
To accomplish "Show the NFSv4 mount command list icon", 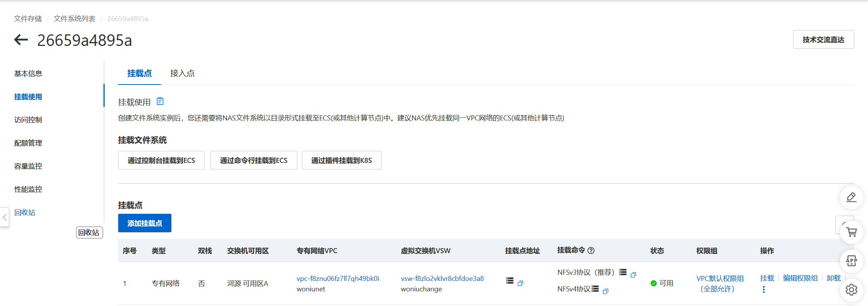I will pos(595,289).
